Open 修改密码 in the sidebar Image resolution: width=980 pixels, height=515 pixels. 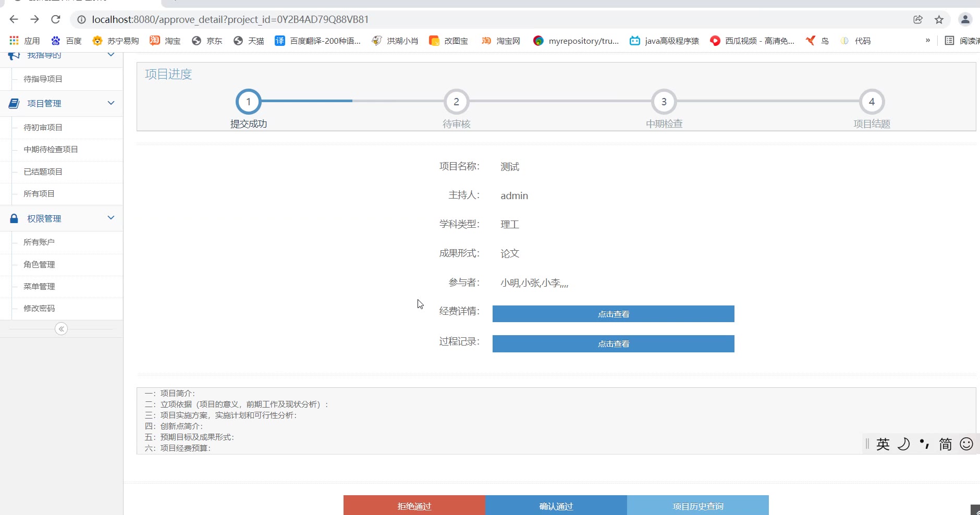point(39,309)
